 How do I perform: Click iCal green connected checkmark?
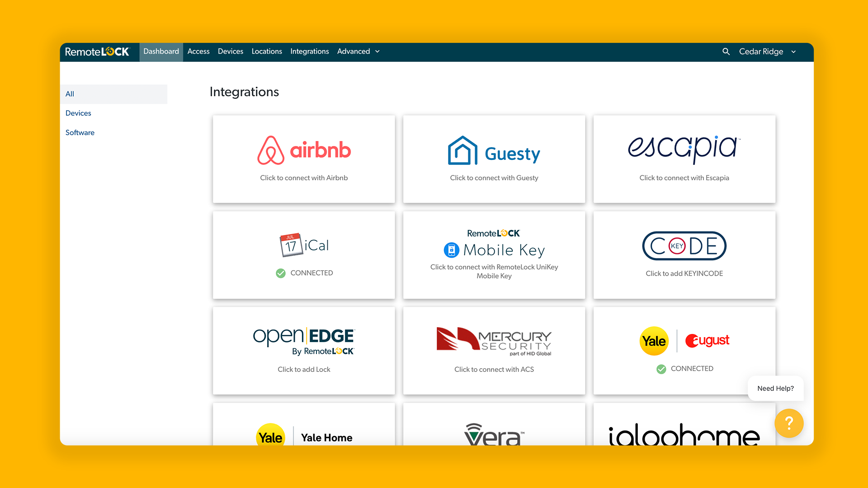coord(281,273)
